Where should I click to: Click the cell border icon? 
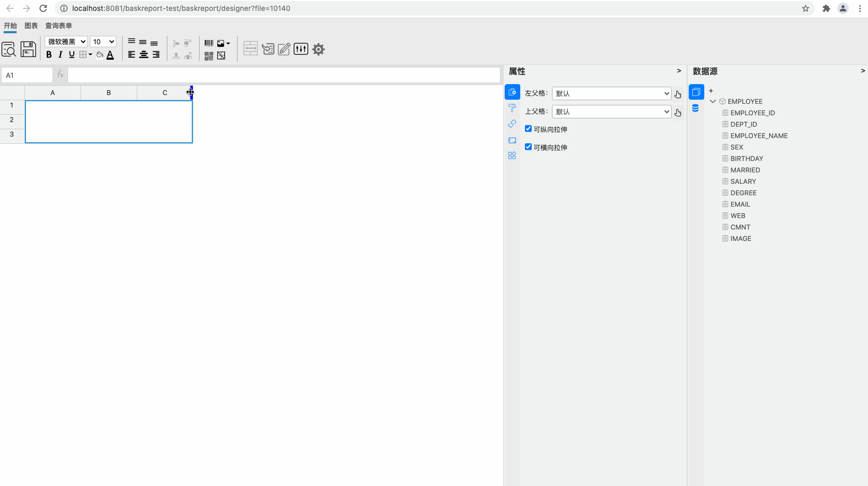(83, 55)
